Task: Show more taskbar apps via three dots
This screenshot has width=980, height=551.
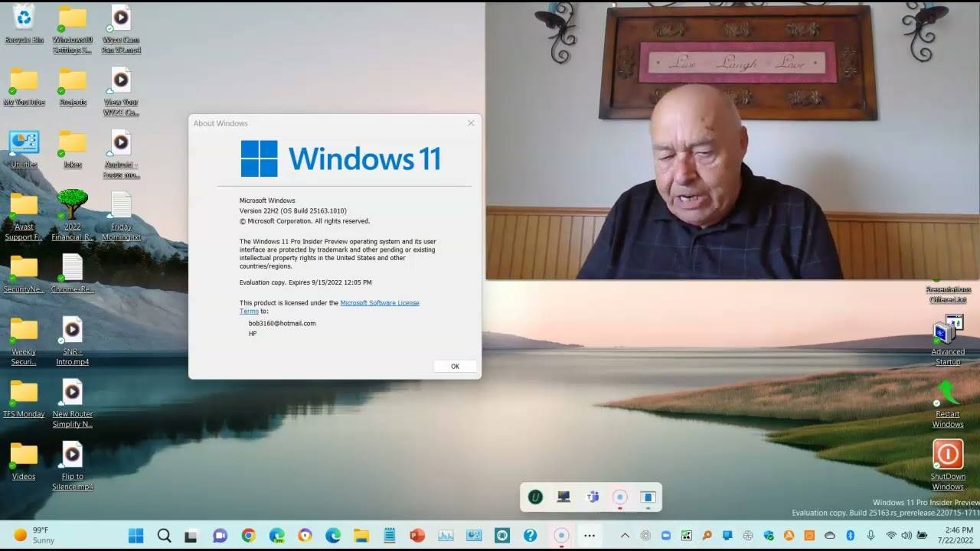Action: 589,536
